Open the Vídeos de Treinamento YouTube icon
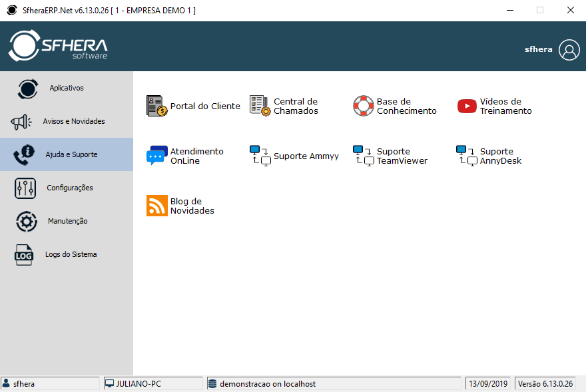This screenshot has width=586, height=392. tap(467, 106)
